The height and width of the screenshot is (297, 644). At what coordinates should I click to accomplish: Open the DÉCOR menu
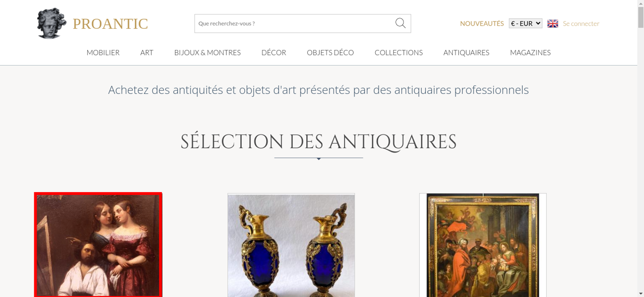click(274, 52)
